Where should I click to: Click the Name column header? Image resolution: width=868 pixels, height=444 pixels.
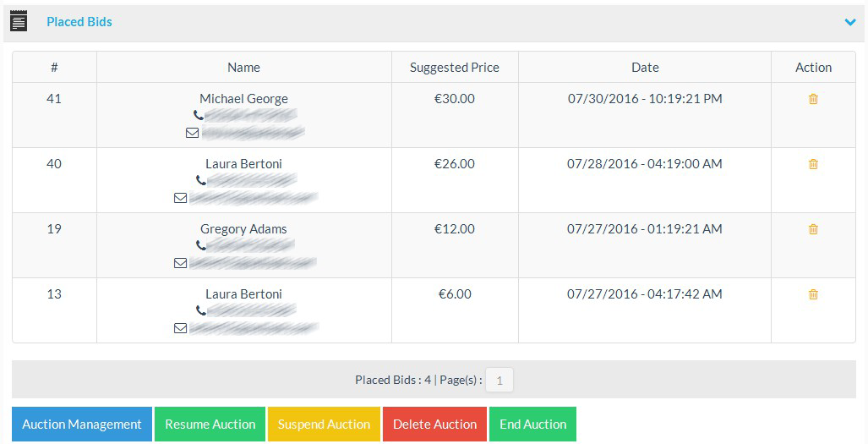[x=243, y=68]
